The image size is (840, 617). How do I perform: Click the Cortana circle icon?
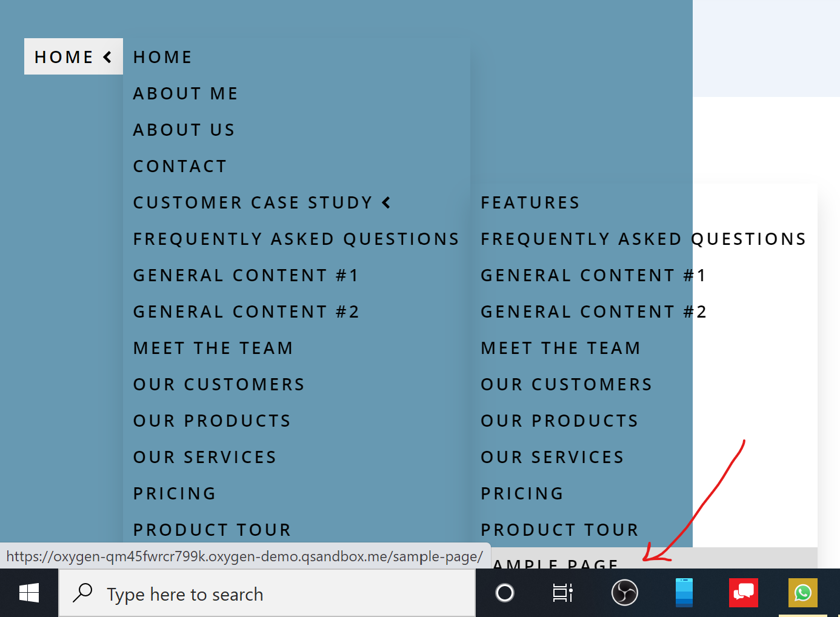pyautogui.click(x=504, y=593)
